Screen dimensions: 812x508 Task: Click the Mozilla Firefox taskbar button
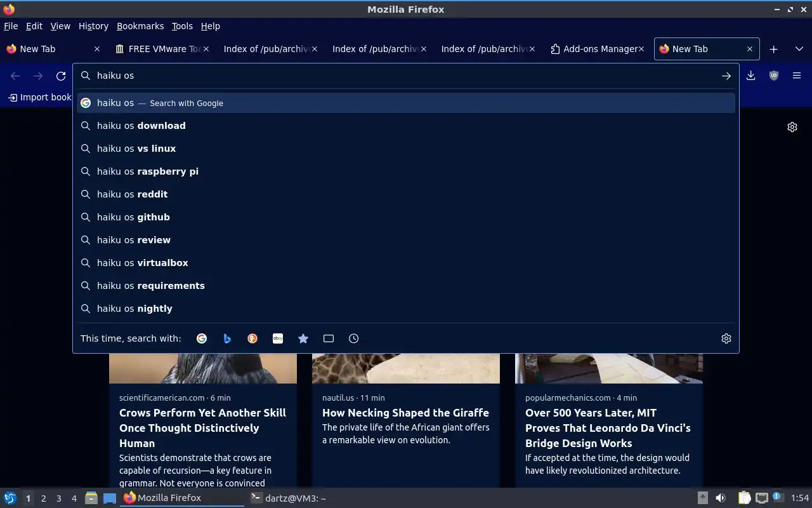[x=183, y=498]
